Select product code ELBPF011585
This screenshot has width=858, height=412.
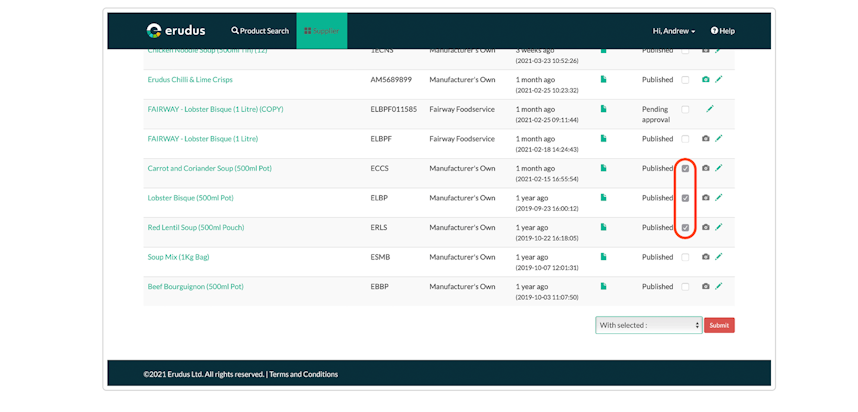393,109
